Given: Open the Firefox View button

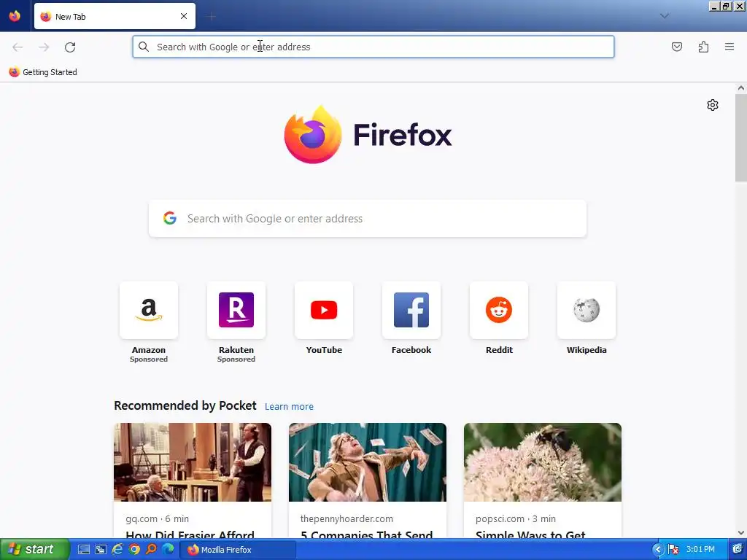Looking at the screenshot, I should 15,16.
